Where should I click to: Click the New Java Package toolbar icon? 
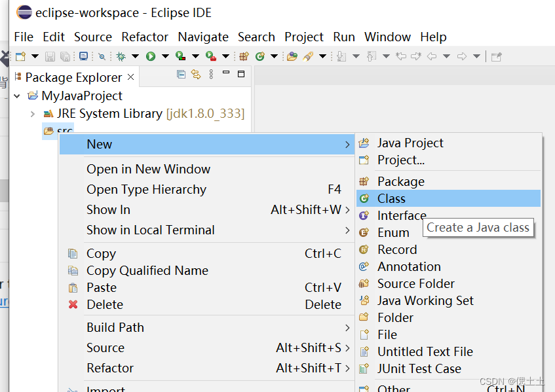coord(244,56)
